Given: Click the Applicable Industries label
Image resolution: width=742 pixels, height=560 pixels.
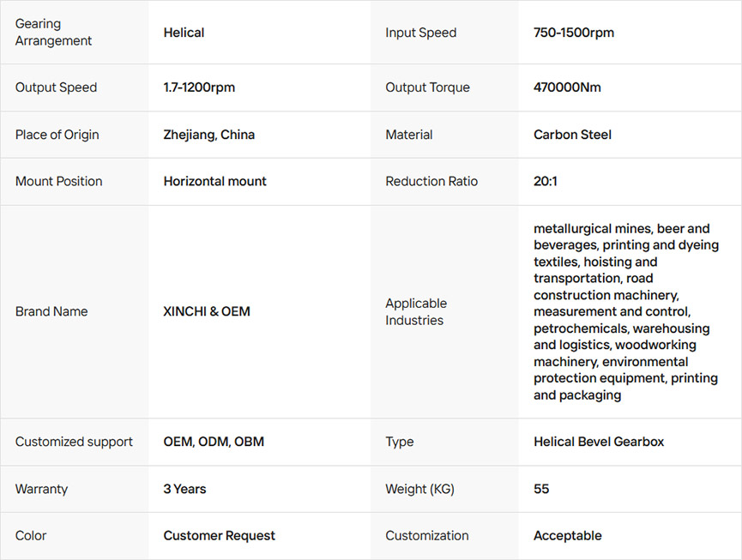Looking at the screenshot, I should (416, 311).
